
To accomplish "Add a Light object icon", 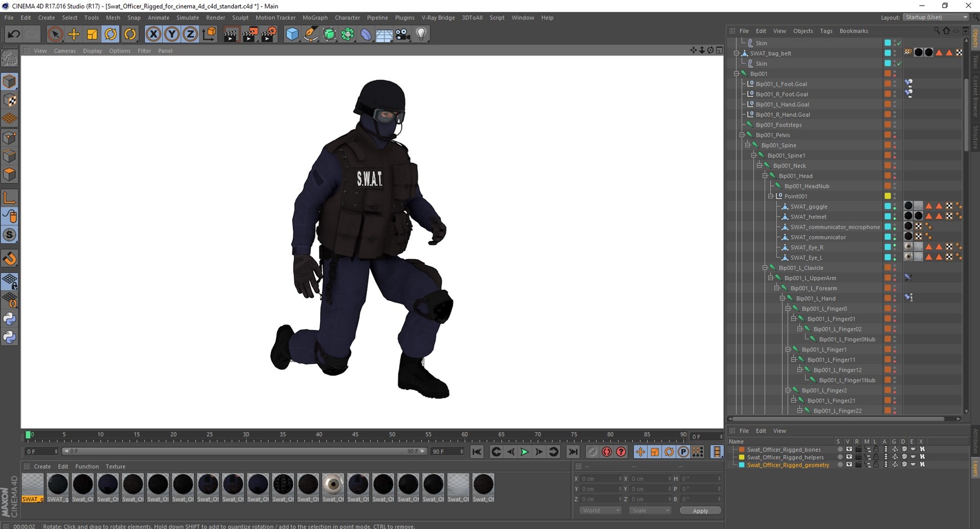I will click(421, 34).
